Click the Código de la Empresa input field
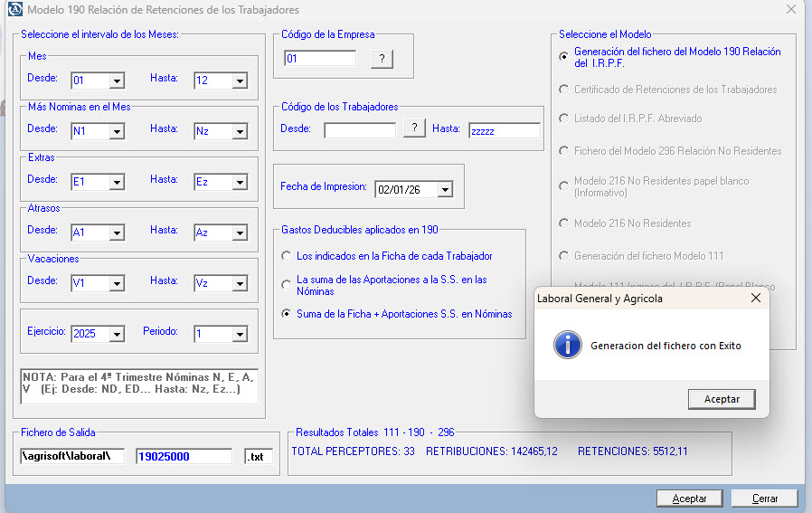The width and height of the screenshot is (812, 513). 320,59
